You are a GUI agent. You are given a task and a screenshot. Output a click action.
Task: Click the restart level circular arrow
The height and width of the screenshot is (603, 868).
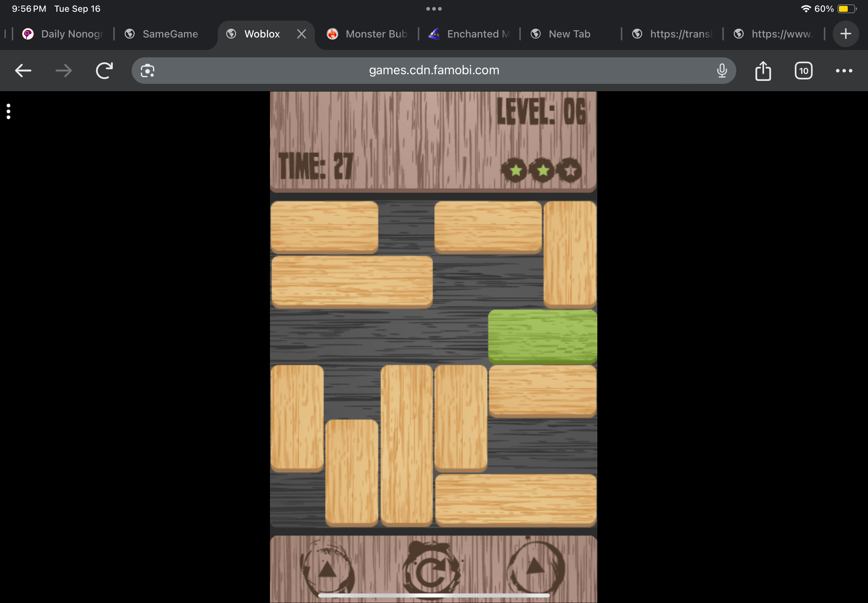click(431, 571)
